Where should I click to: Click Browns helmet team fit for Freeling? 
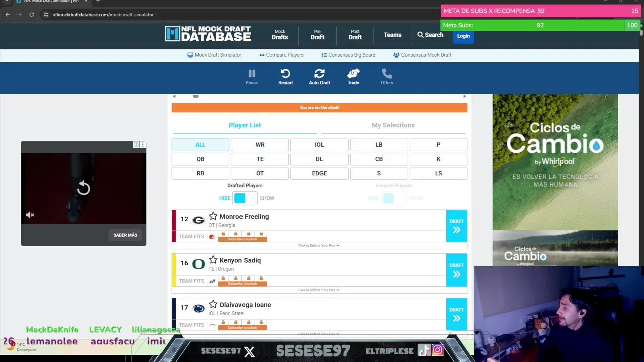point(212,237)
